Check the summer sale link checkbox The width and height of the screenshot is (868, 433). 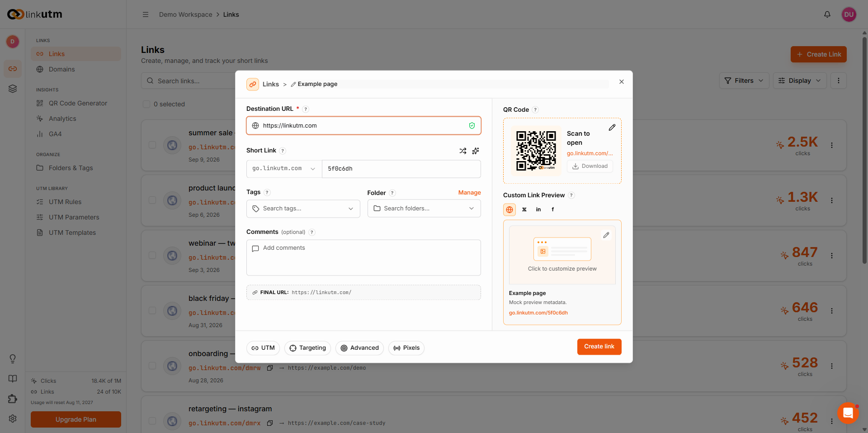tap(152, 145)
